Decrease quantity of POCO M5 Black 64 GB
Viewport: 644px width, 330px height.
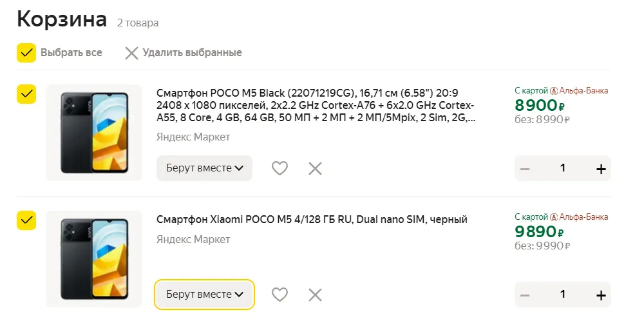(x=525, y=169)
